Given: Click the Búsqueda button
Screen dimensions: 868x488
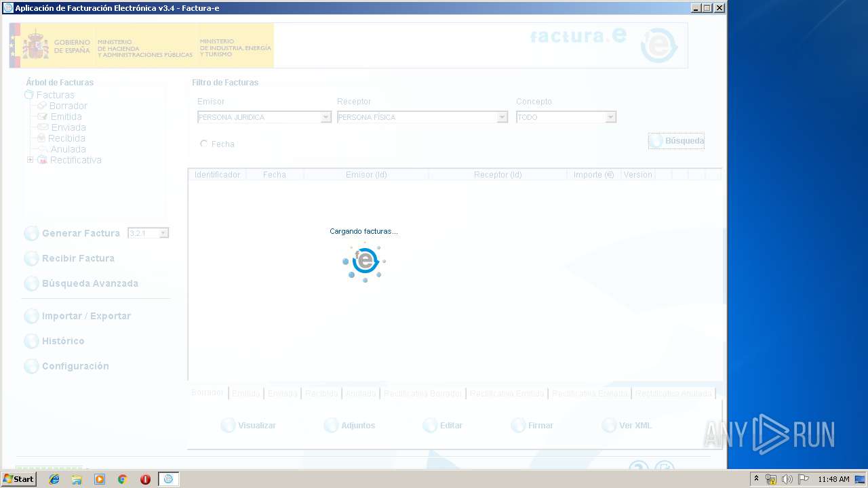Looking at the screenshot, I should (x=676, y=141).
